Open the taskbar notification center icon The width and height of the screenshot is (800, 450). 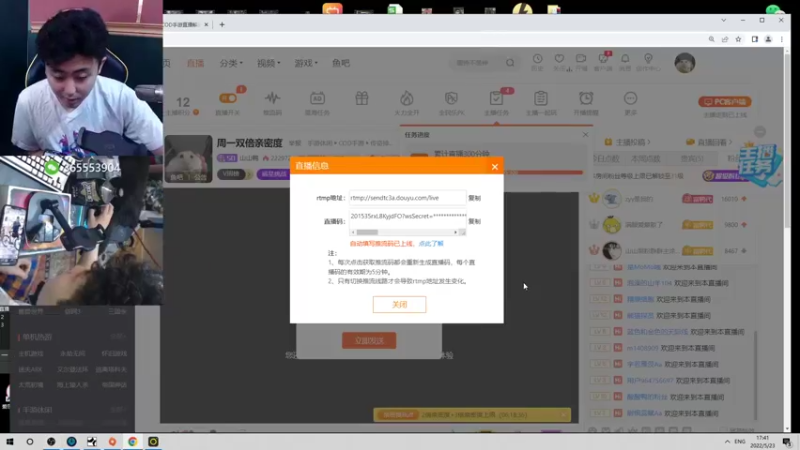(x=787, y=442)
